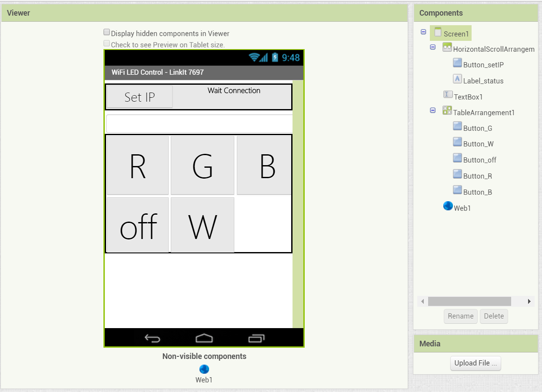Click Upload File button in Media

coord(475,363)
